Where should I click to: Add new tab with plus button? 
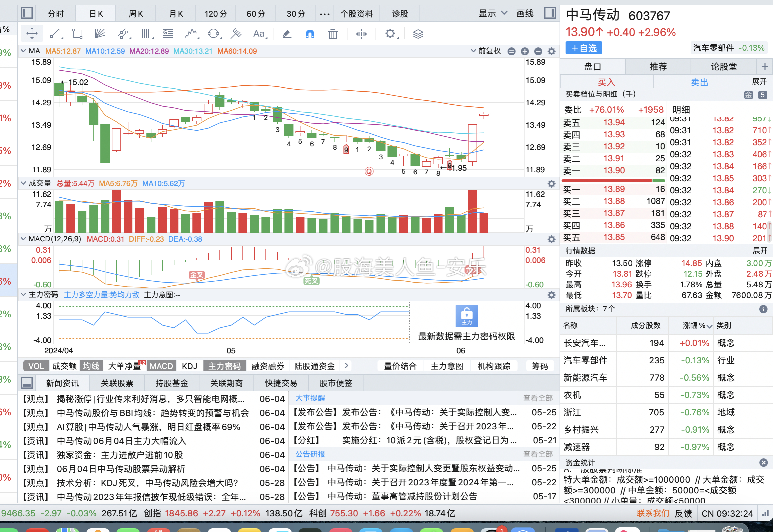coord(765,67)
